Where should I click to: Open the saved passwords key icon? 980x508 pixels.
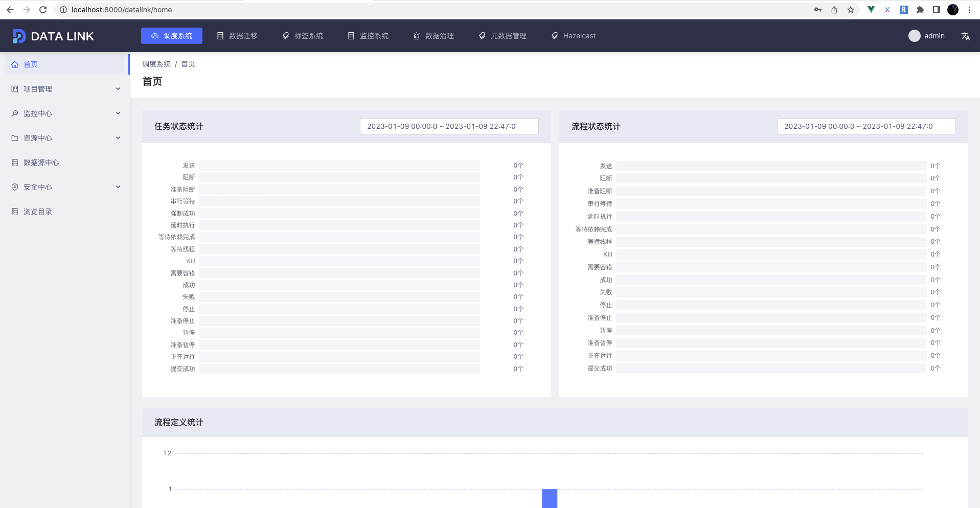tap(818, 10)
